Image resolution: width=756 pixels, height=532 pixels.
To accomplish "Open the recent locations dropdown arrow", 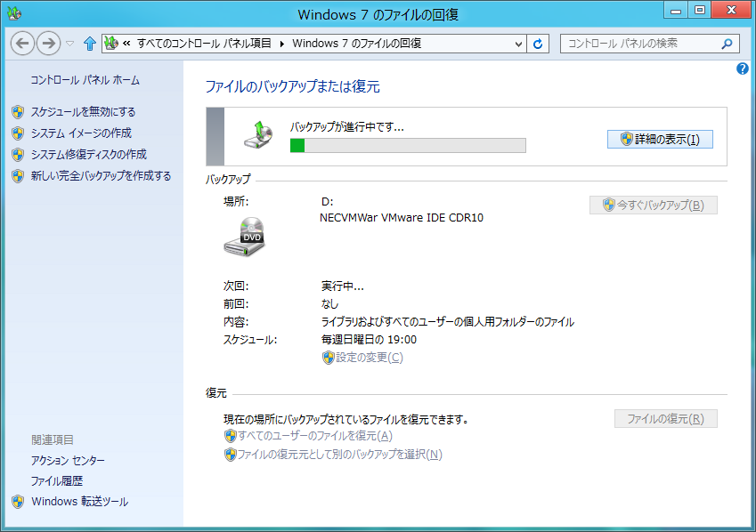I will (x=70, y=44).
